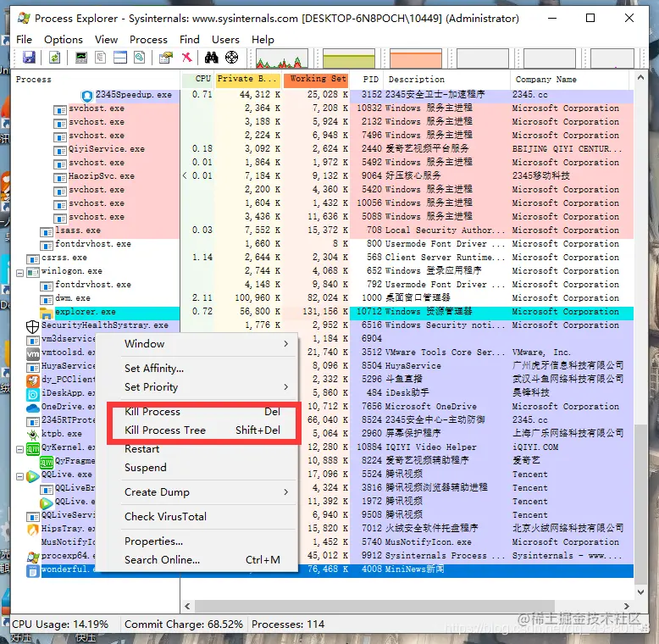Select the ktpb.exe bug icon
The width and height of the screenshot is (659, 644).
(x=33, y=435)
